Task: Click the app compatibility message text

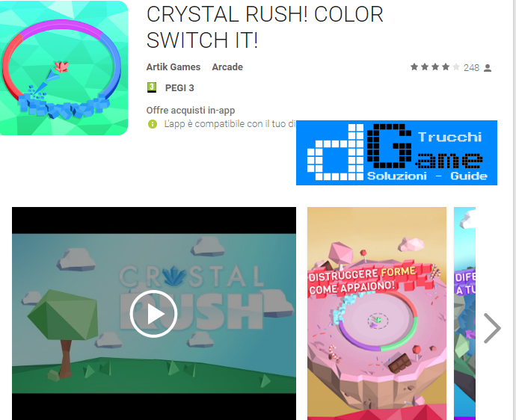Action: coord(230,124)
